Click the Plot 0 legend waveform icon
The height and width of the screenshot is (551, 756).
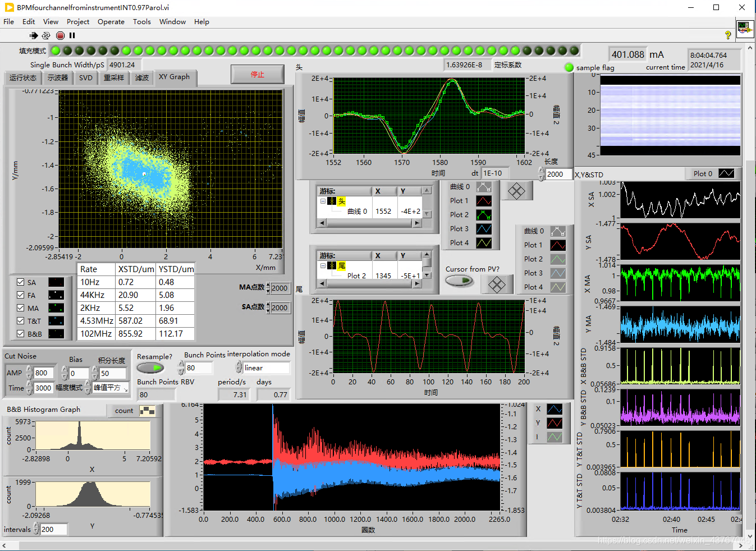(x=726, y=173)
